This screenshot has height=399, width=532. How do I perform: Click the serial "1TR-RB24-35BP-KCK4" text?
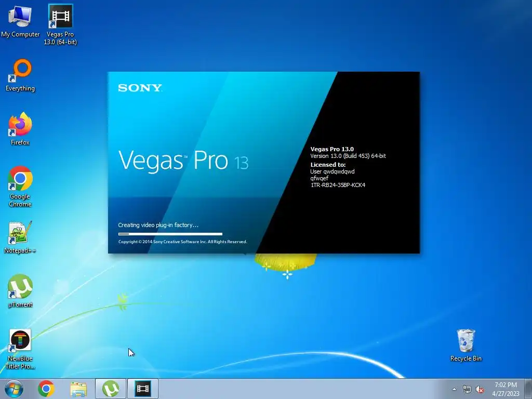point(338,185)
